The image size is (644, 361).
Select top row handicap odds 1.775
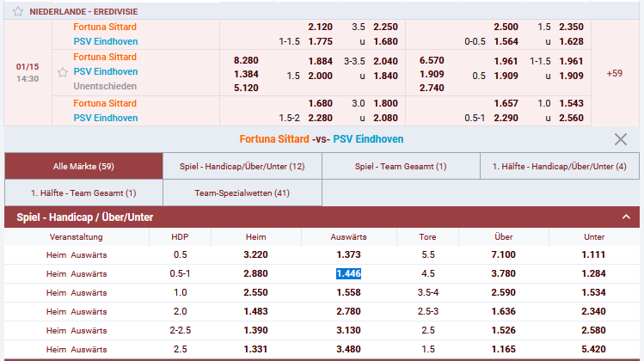coord(321,41)
